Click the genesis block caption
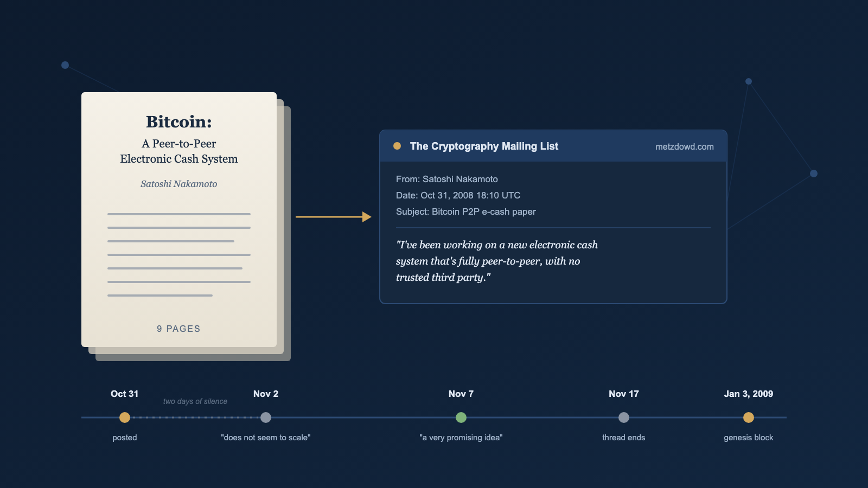 point(749,438)
